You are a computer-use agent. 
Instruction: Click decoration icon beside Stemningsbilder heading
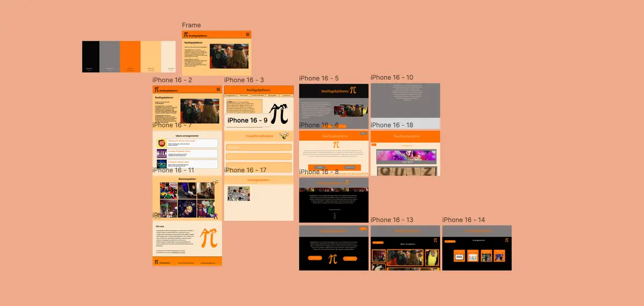click(215, 182)
